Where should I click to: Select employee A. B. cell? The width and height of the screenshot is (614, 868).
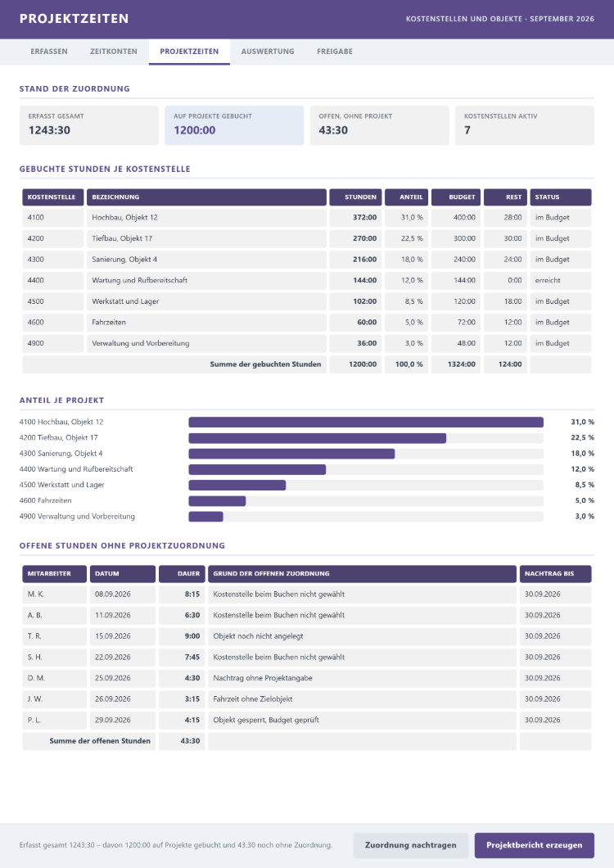coord(54,616)
